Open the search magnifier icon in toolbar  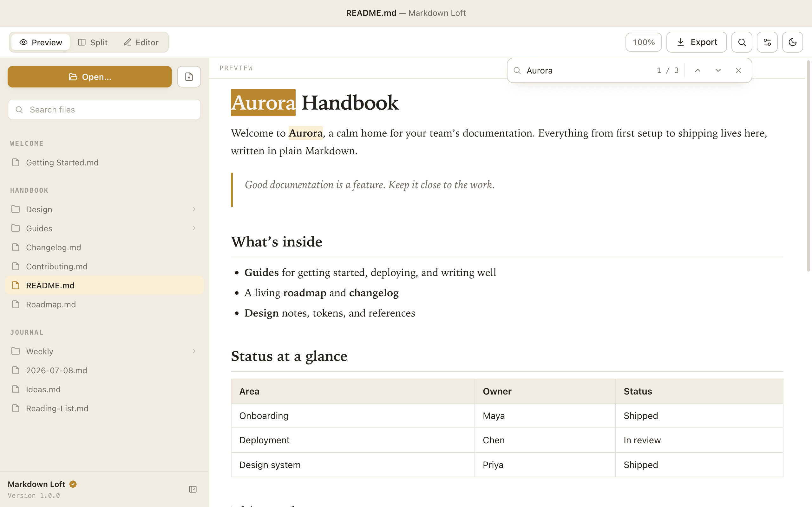(x=742, y=42)
